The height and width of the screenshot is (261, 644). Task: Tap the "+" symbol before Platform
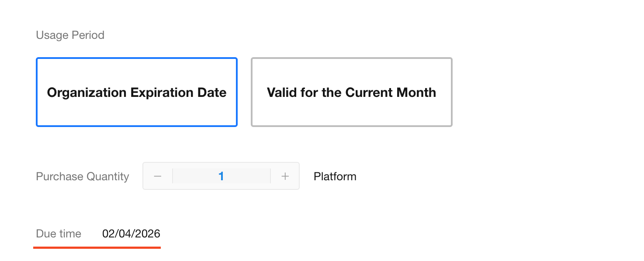285,176
